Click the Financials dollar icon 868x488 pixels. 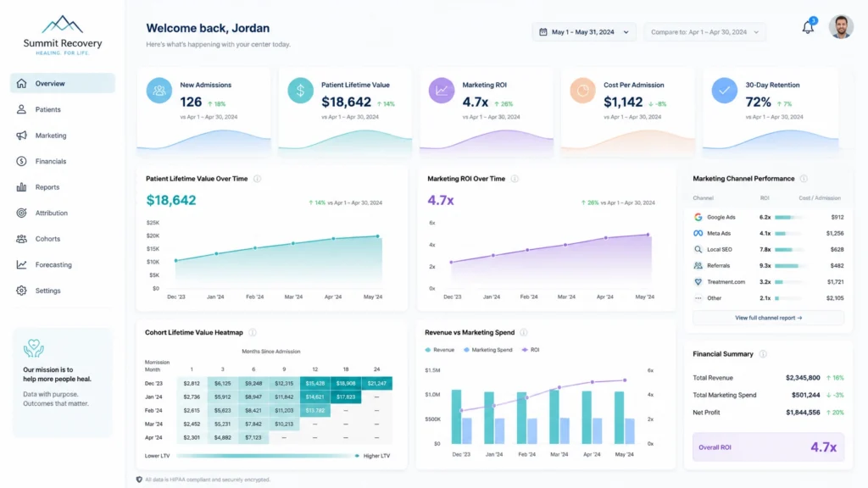pos(21,161)
